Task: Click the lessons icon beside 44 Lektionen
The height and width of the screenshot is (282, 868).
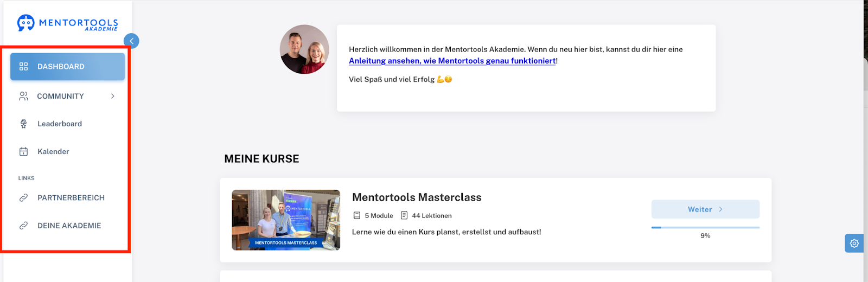Action: pyautogui.click(x=404, y=215)
